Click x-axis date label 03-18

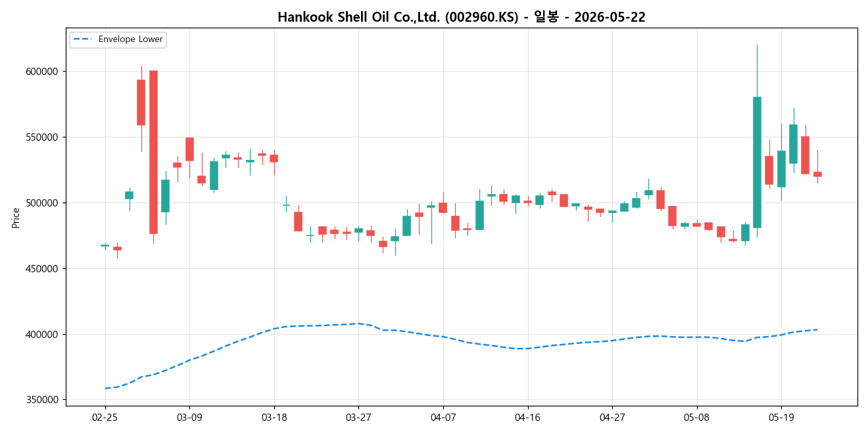(274, 417)
